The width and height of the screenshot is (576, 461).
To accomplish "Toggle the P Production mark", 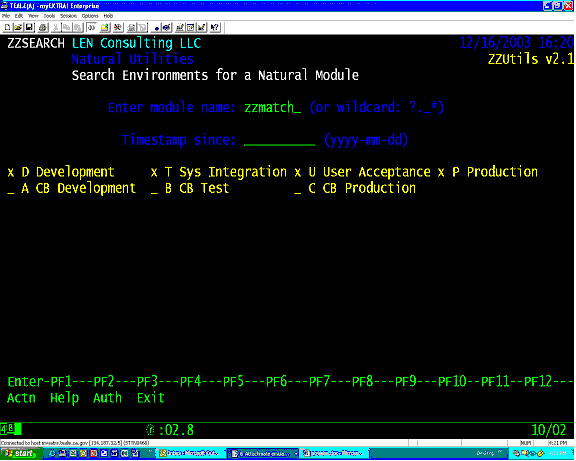I will (441, 172).
